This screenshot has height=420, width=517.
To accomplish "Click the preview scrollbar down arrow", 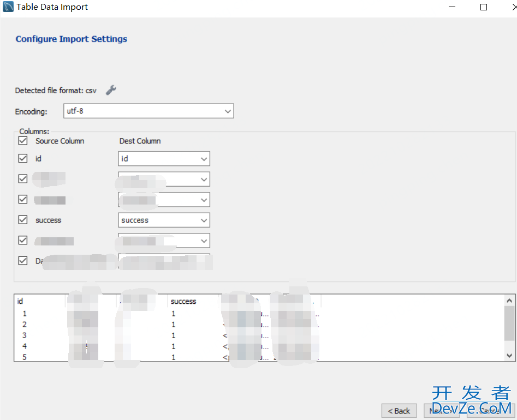I will click(x=509, y=356).
